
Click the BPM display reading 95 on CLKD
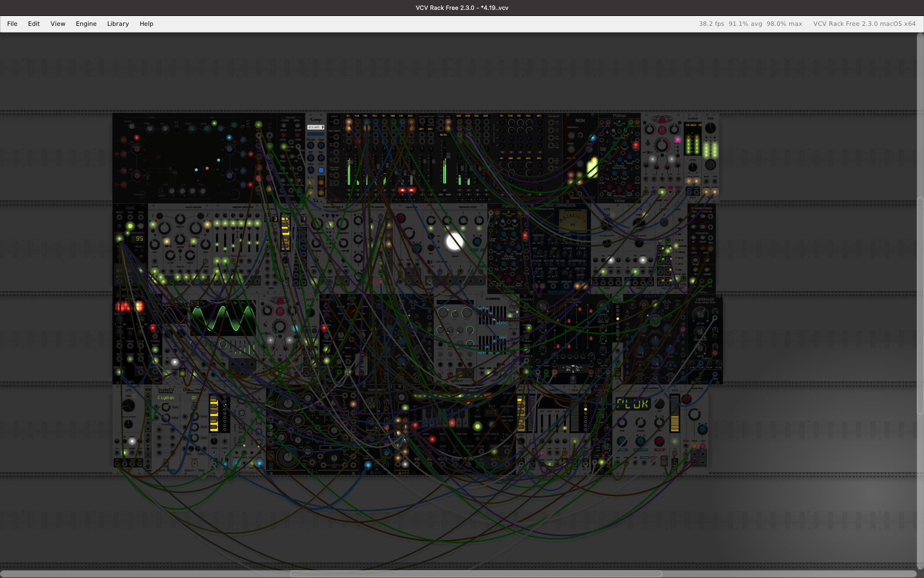[x=137, y=238]
